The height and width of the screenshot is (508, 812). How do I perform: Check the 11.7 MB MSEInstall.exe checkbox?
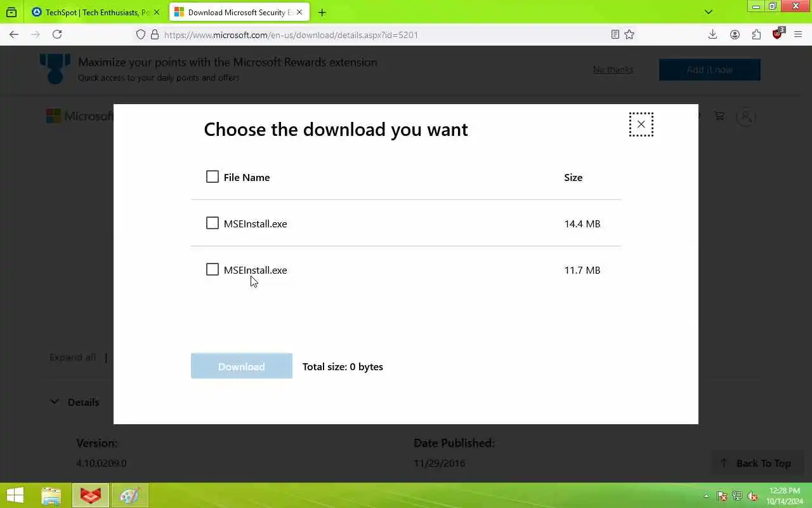[x=213, y=269]
